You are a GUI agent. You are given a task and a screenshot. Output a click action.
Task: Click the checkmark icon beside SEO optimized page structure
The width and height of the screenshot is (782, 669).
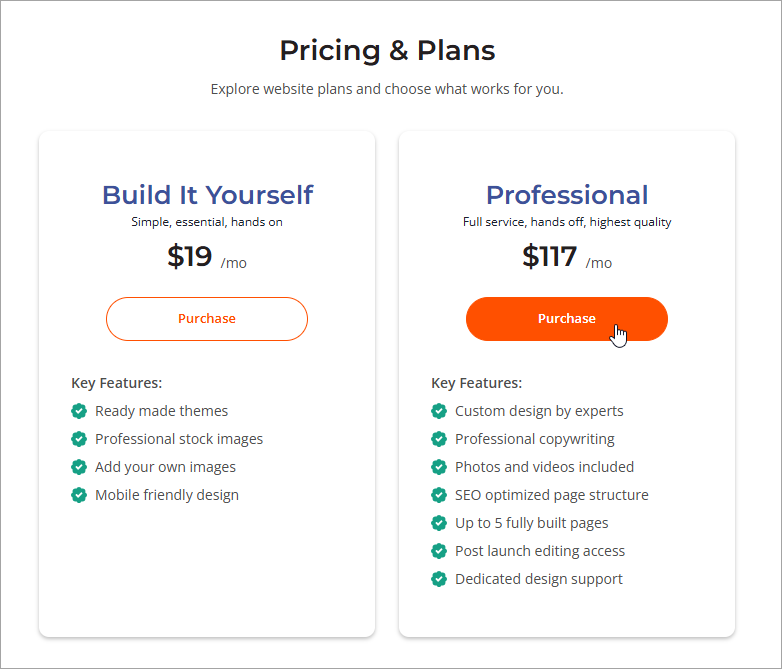[x=439, y=495]
